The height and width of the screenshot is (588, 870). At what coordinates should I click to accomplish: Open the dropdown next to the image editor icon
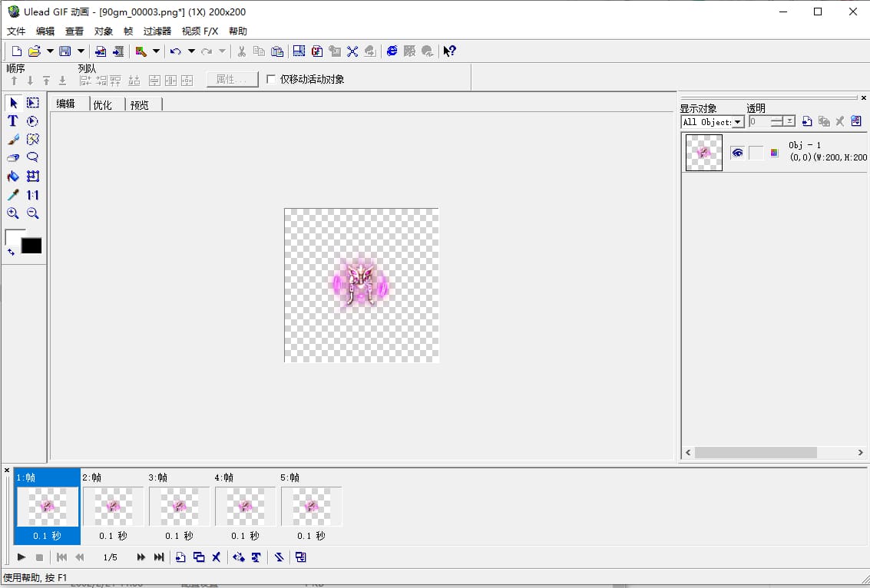pyautogui.click(x=156, y=51)
